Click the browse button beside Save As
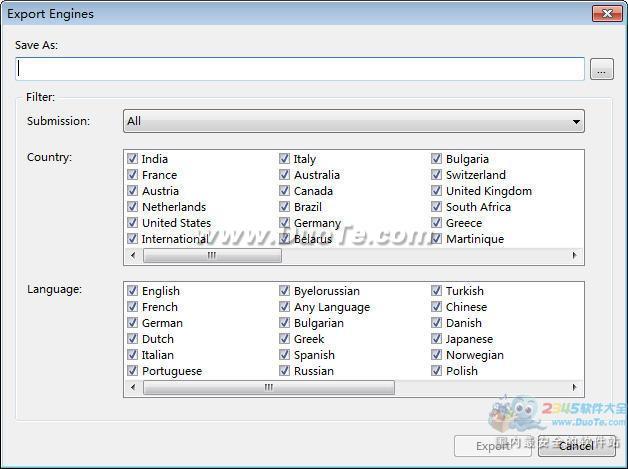628x469 pixels. tap(600, 69)
